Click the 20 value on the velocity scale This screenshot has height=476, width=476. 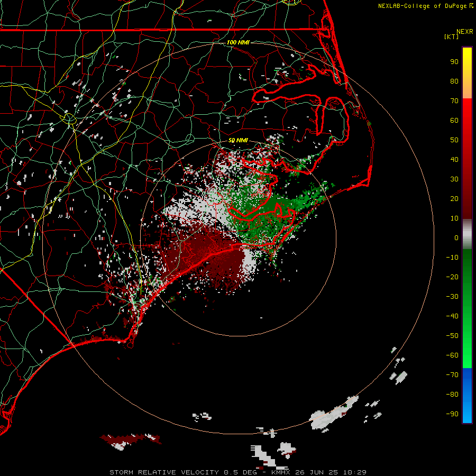[x=454, y=199]
